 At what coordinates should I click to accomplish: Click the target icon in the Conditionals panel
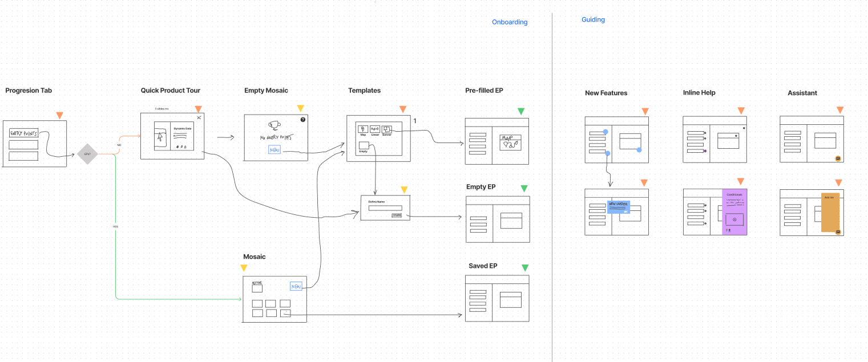(734, 219)
